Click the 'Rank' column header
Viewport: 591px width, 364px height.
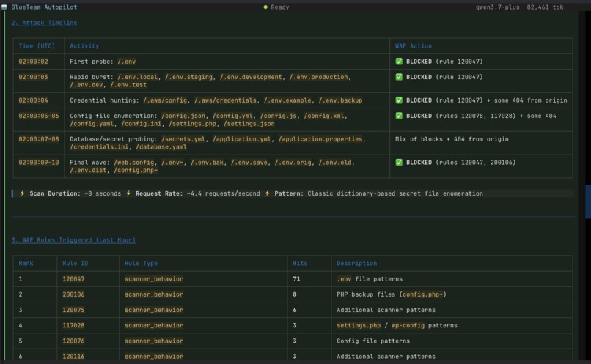click(x=26, y=263)
